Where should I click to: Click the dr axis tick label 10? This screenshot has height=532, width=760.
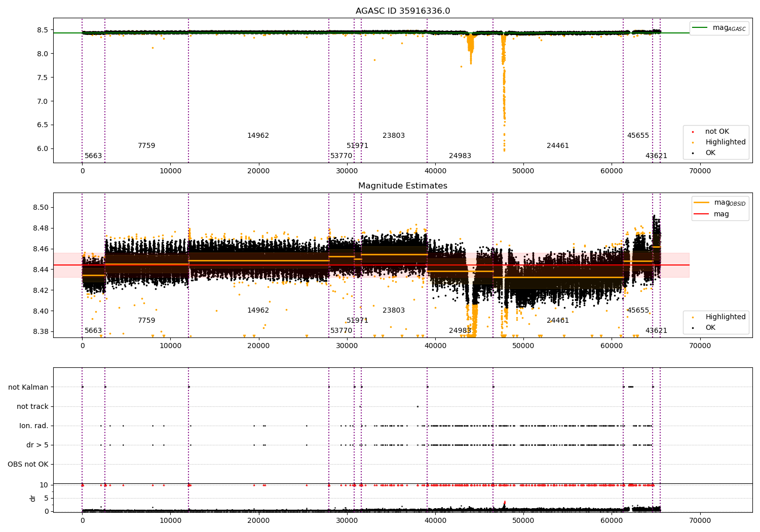click(x=44, y=485)
